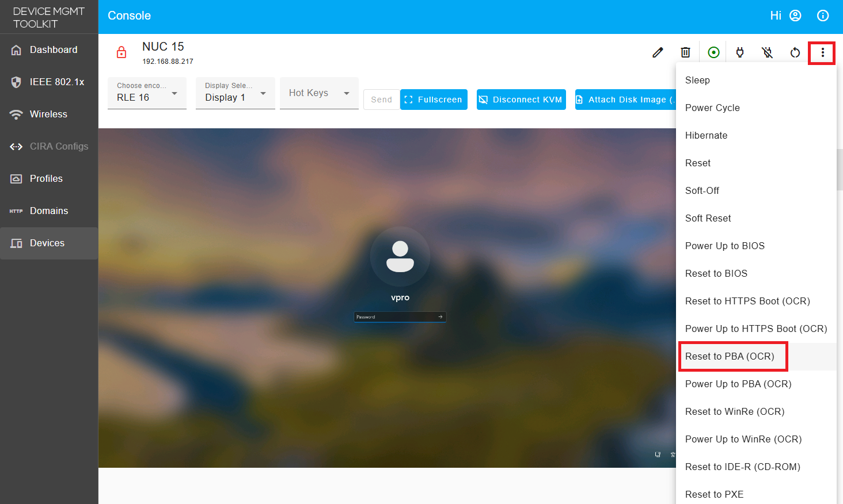Image resolution: width=843 pixels, height=504 pixels.
Task: Open the user account icon
Action: tap(795, 16)
